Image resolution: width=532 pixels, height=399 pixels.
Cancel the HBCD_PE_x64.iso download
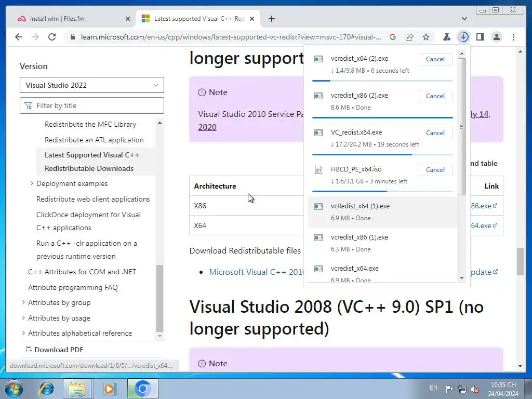pyautogui.click(x=435, y=170)
